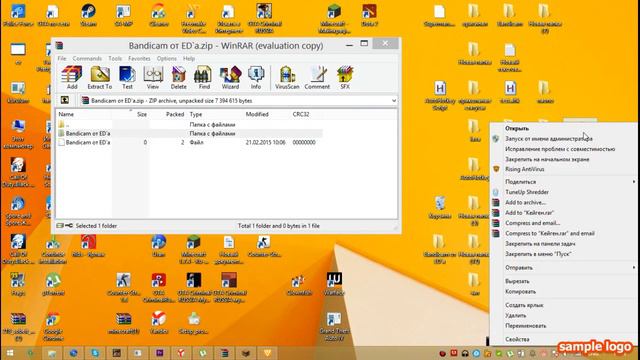Select the Dota 2 desktop shortcut
This screenshot has height=360, width=640.
coord(369,16)
